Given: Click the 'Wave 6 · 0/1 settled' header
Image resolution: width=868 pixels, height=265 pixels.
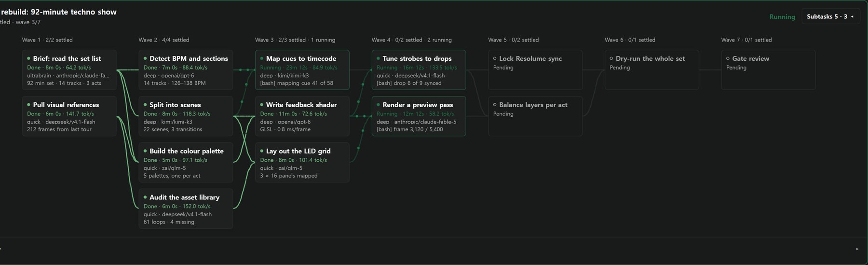Looking at the screenshot, I should coord(630,40).
